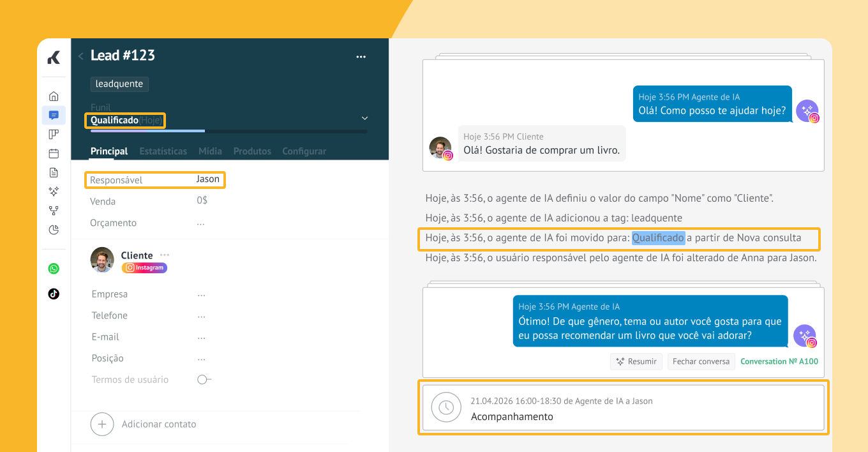
Task: Switch to the Estatísticas tab
Action: 163,151
